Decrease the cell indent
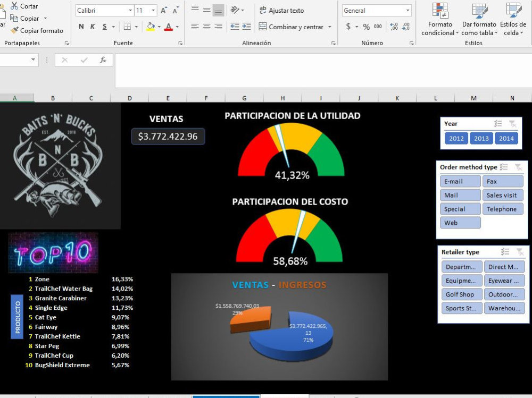The width and height of the screenshot is (532, 398). click(235, 27)
